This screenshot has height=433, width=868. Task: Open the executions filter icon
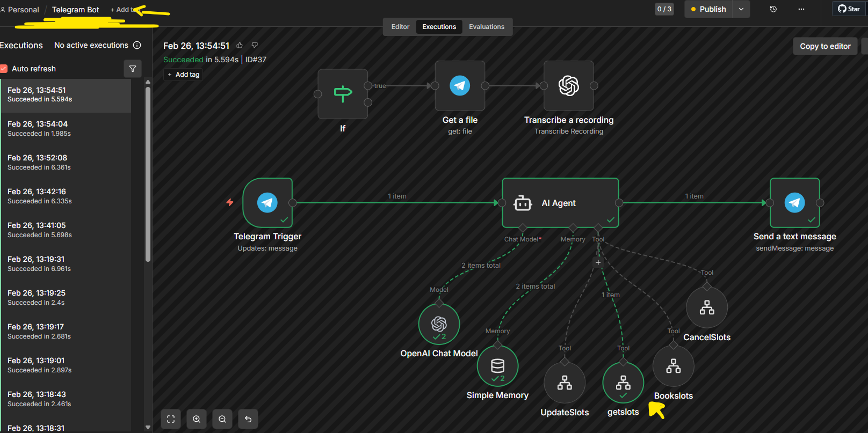pyautogui.click(x=133, y=69)
